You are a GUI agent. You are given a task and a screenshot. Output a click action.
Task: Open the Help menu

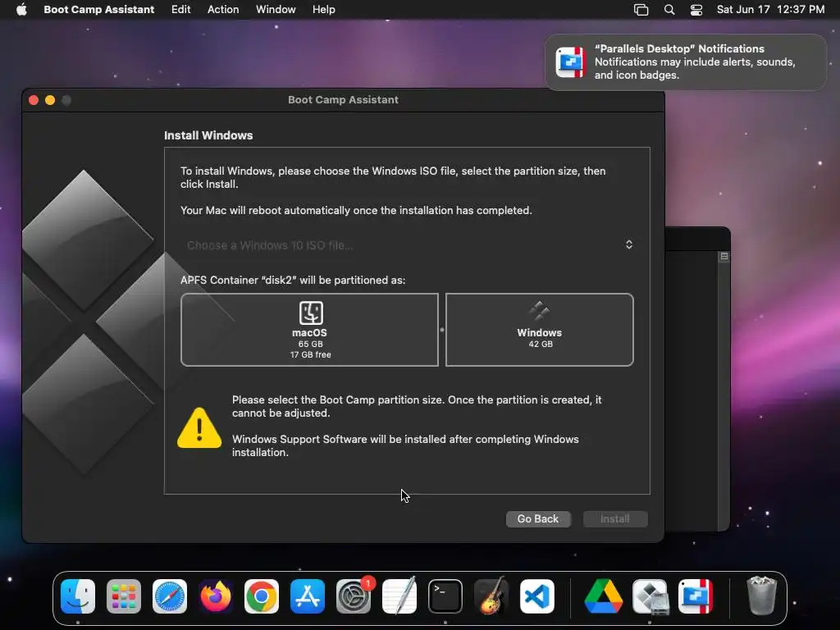click(323, 10)
